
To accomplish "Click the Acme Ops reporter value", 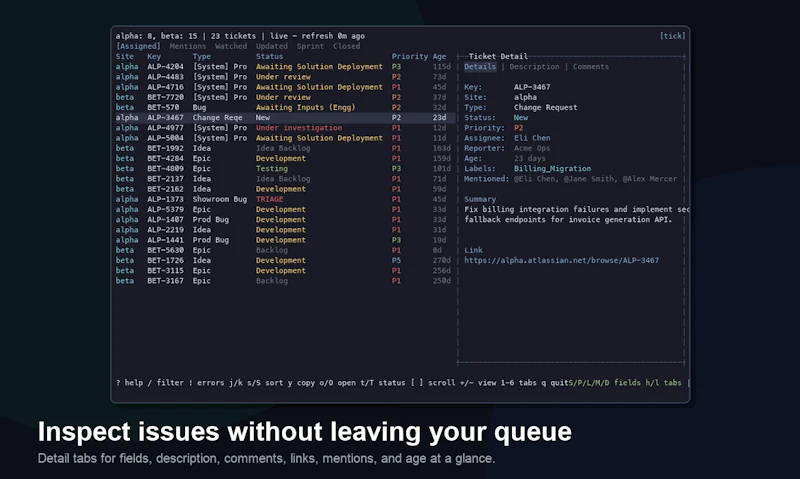I will coord(532,148).
